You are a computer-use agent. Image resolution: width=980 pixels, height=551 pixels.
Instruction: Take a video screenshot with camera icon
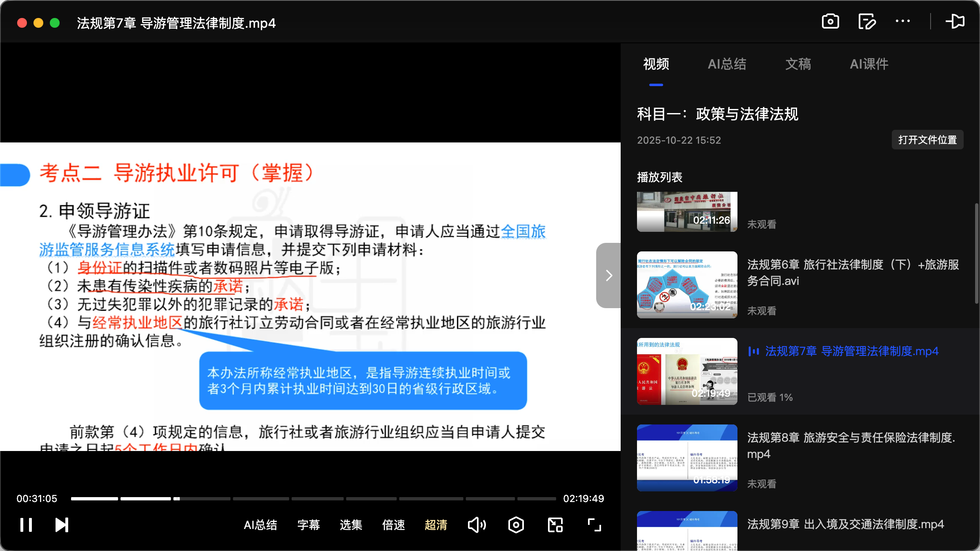tap(830, 21)
